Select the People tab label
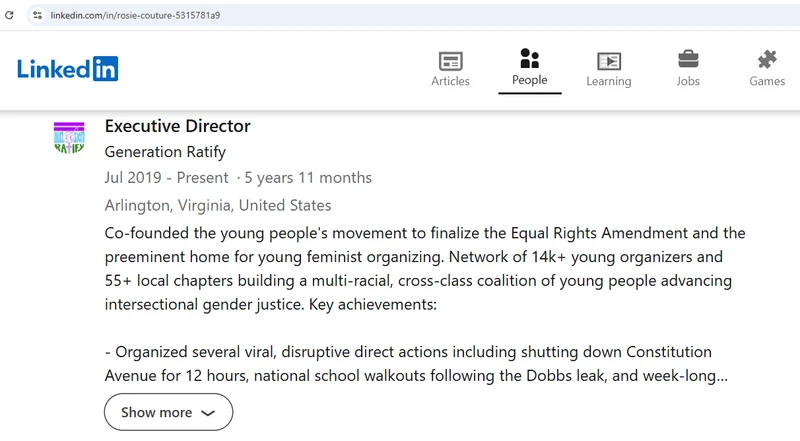 click(x=530, y=80)
